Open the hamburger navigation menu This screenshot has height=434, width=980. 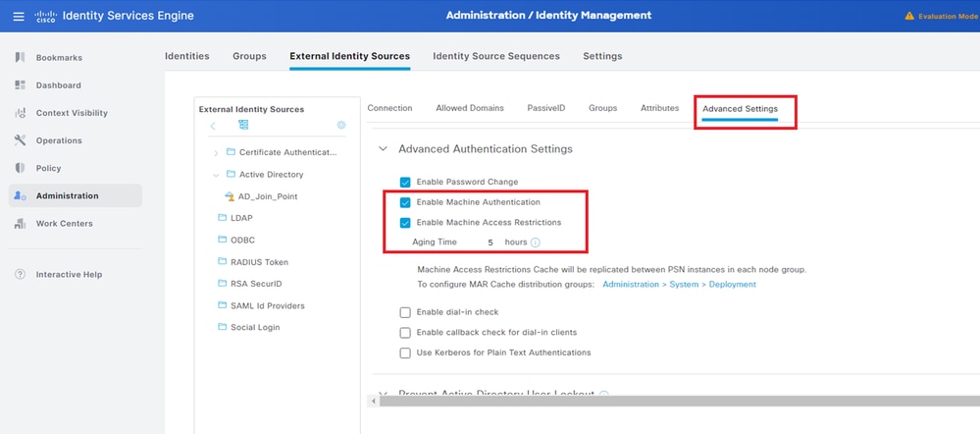pos(19,16)
